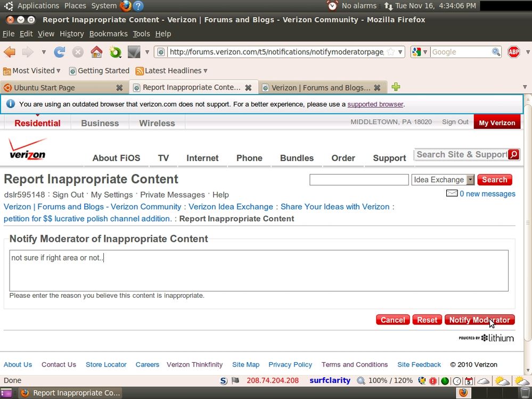Click the Reset button

427,320
